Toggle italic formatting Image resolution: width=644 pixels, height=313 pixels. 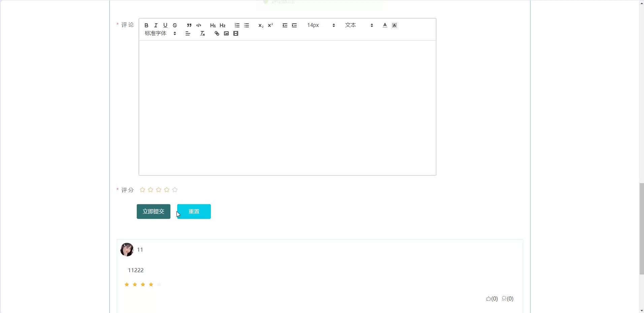156,25
